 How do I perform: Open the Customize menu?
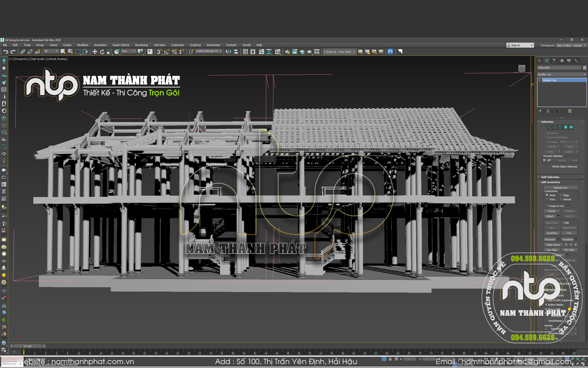pyautogui.click(x=178, y=45)
